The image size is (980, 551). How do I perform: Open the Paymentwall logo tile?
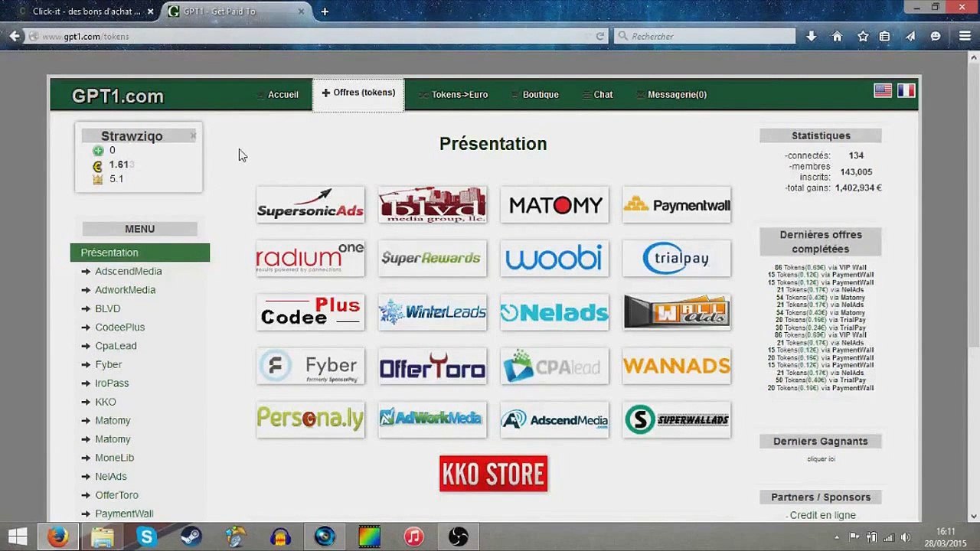tap(677, 204)
